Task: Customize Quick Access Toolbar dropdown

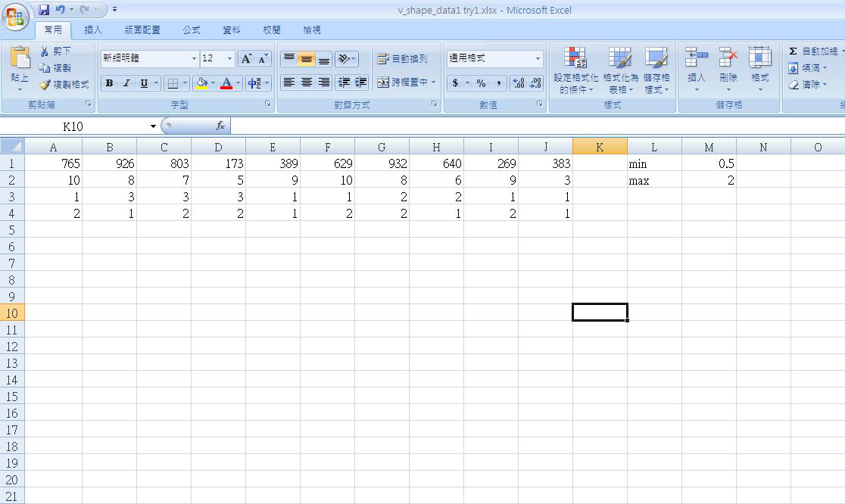Action: click(x=115, y=10)
